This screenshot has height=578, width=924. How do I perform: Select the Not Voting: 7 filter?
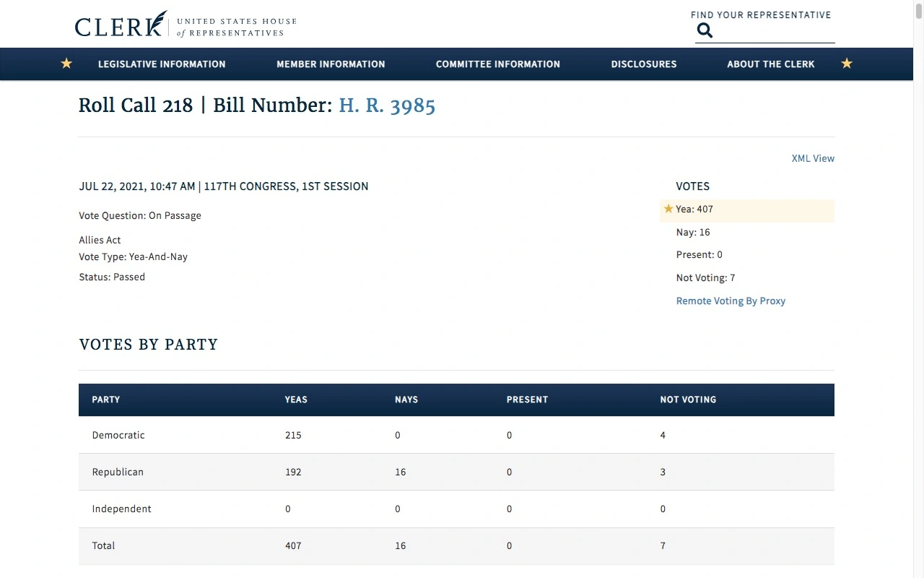[705, 277]
